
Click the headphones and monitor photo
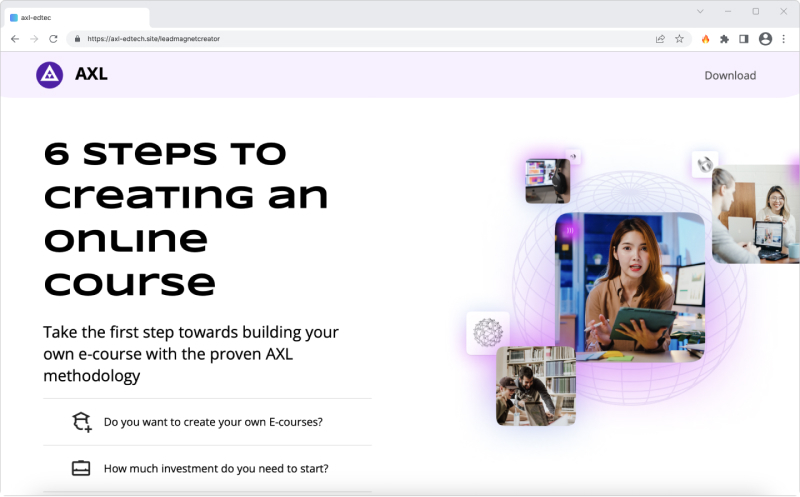[548, 181]
